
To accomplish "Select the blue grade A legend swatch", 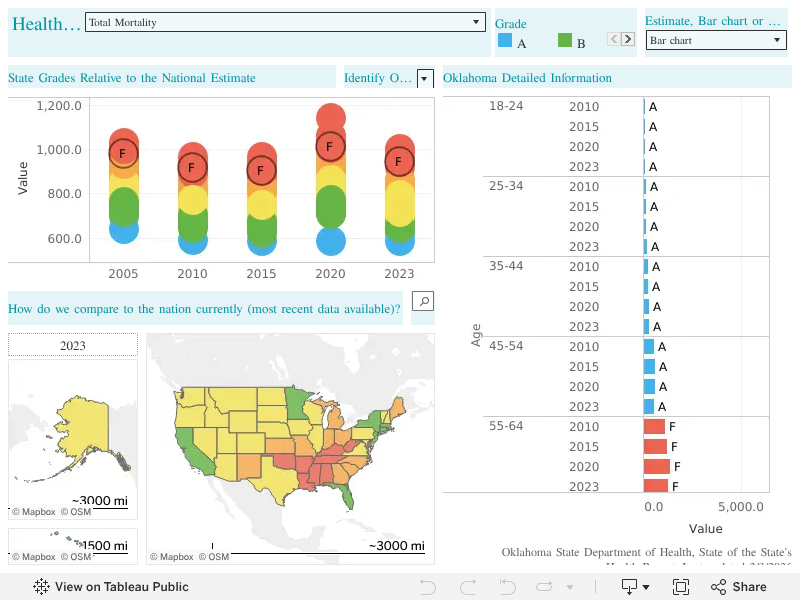I will pos(505,40).
